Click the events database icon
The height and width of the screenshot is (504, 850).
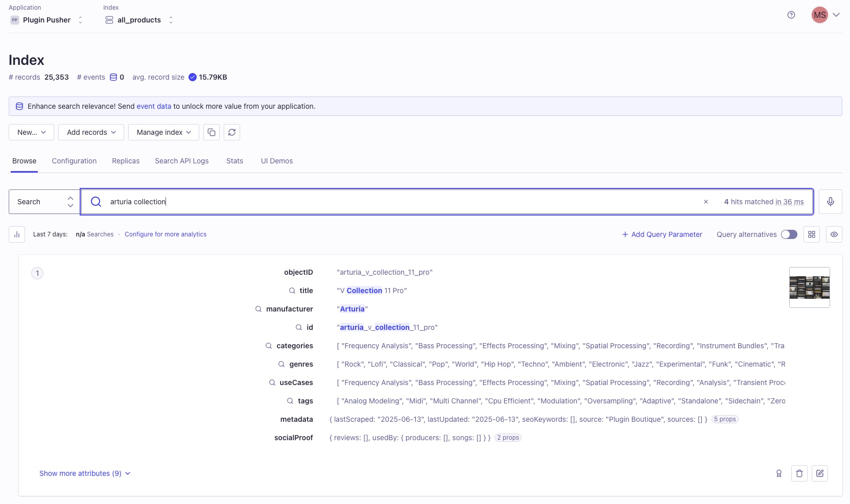click(x=113, y=77)
